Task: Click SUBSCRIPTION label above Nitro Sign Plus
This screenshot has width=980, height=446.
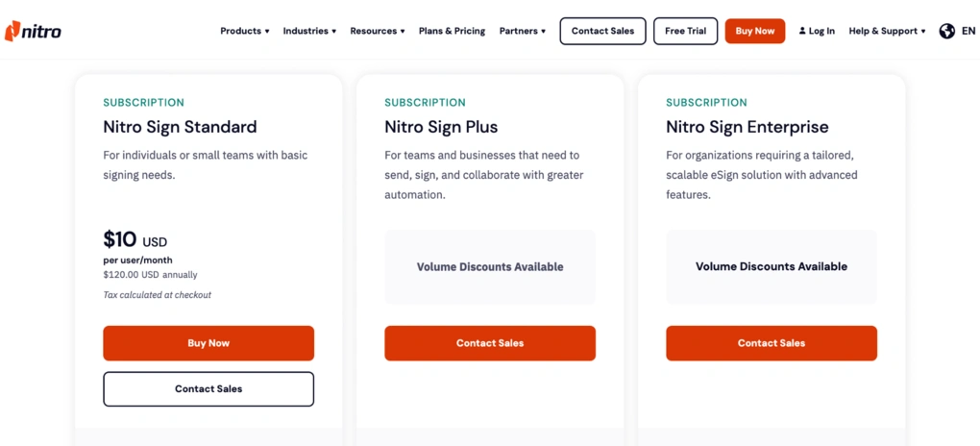Action: coord(425,103)
